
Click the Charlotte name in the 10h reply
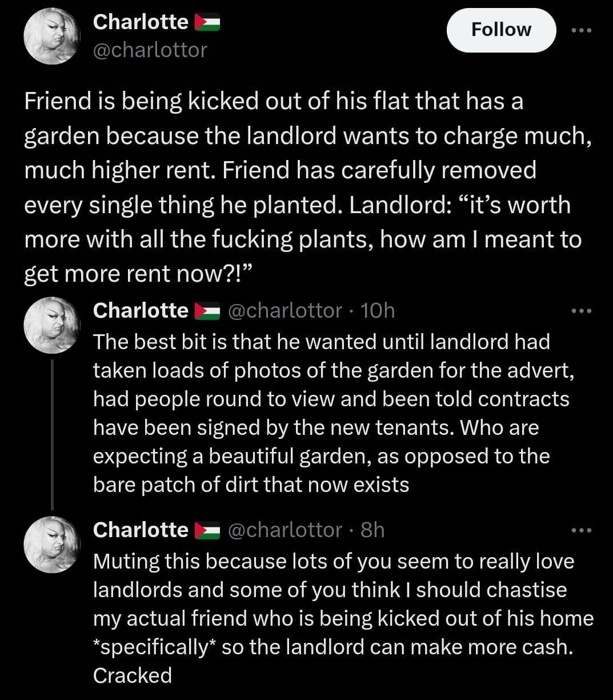(140, 310)
